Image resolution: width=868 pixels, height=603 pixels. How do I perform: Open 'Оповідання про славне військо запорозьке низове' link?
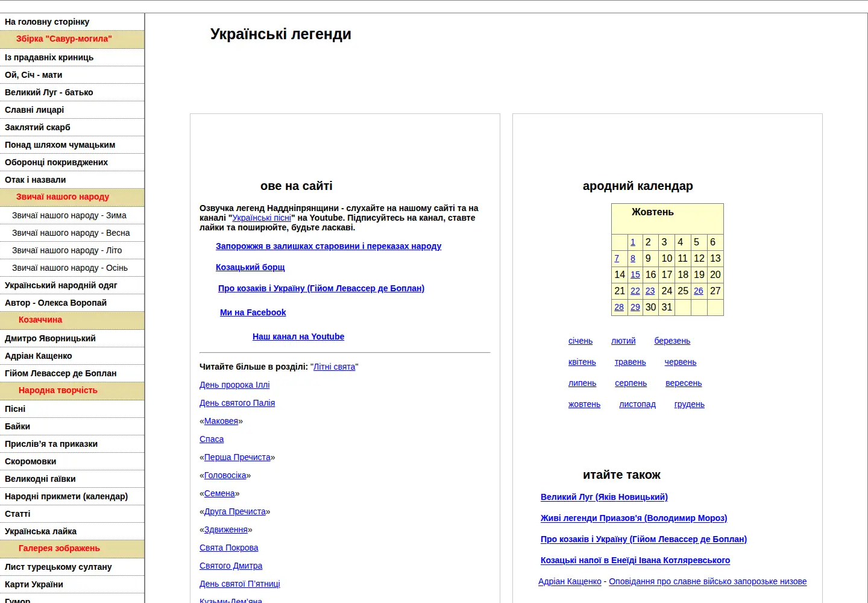(x=708, y=581)
